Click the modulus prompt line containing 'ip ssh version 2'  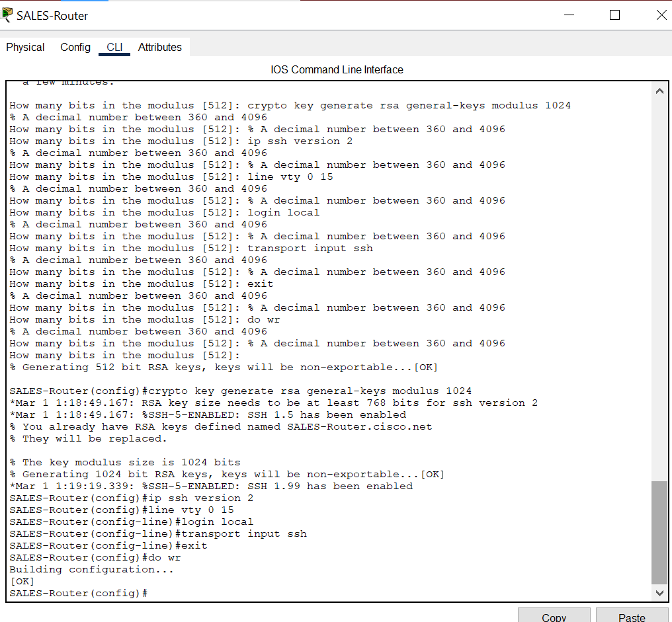click(x=181, y=141)
